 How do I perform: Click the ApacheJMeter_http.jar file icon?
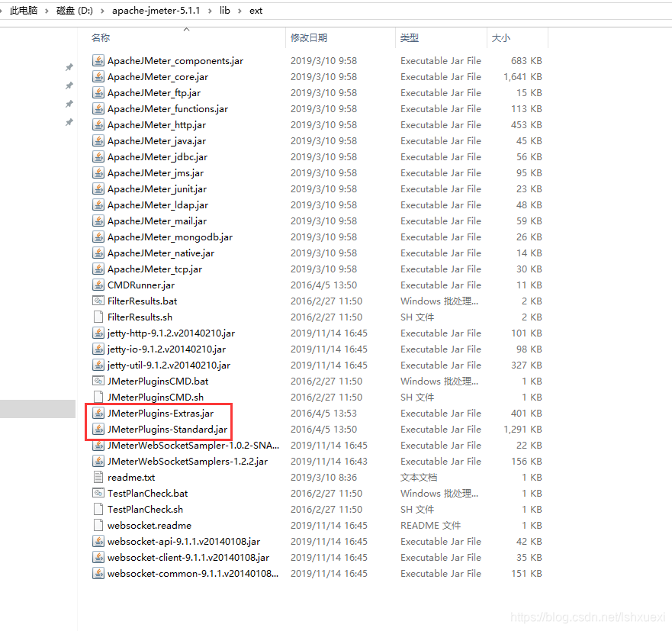pos(98,124)
